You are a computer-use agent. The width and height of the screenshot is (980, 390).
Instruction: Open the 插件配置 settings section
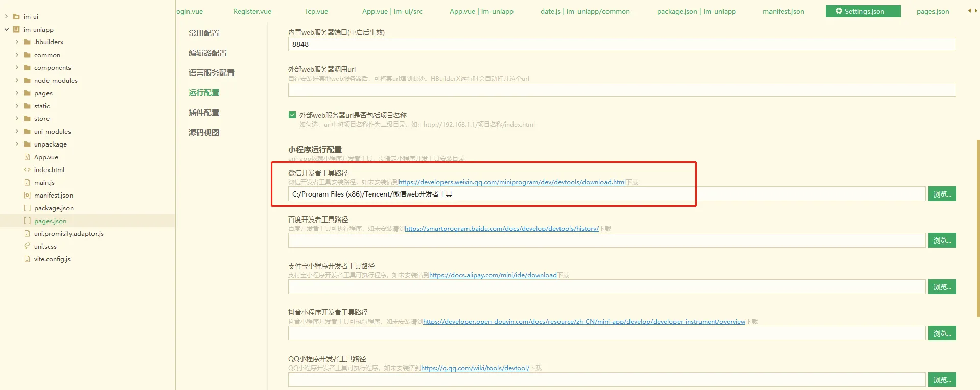204,112
